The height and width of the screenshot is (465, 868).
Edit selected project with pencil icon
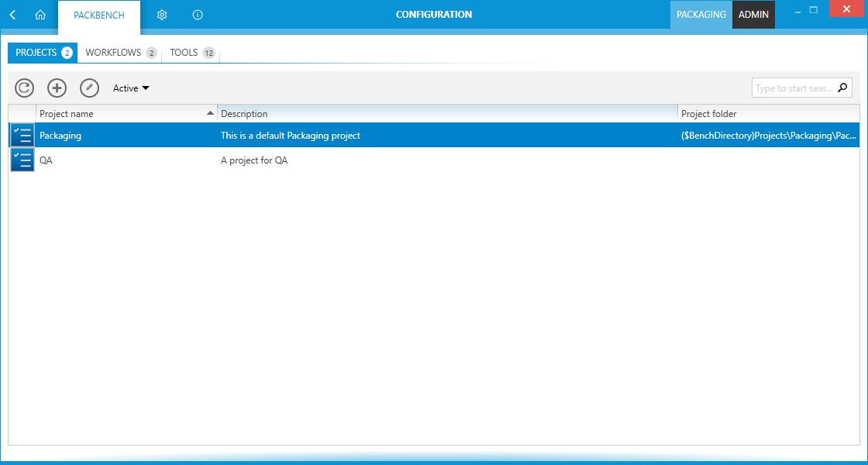(x=90, y=88)
